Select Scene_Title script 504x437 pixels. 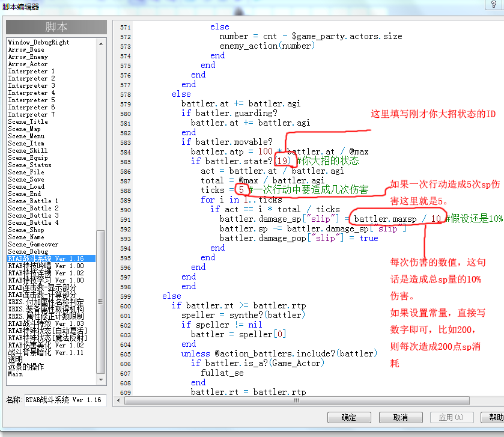(28, 121)
